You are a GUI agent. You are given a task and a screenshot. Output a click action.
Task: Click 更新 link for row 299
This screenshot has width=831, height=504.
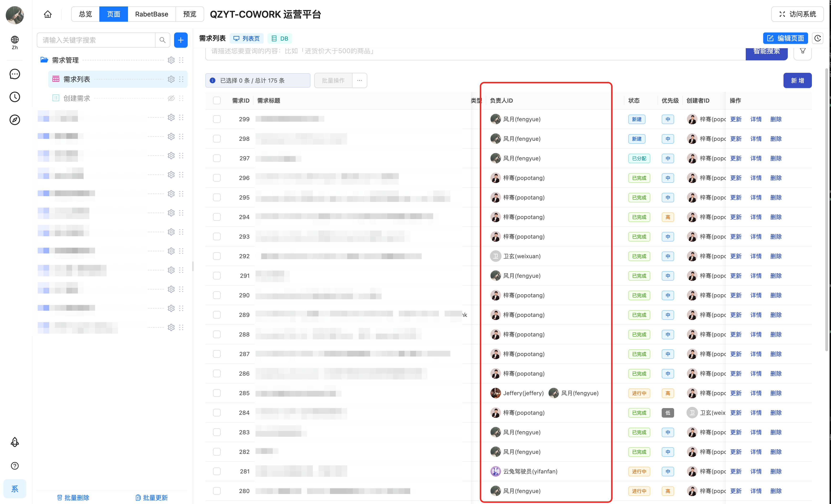tap(736, 119)
